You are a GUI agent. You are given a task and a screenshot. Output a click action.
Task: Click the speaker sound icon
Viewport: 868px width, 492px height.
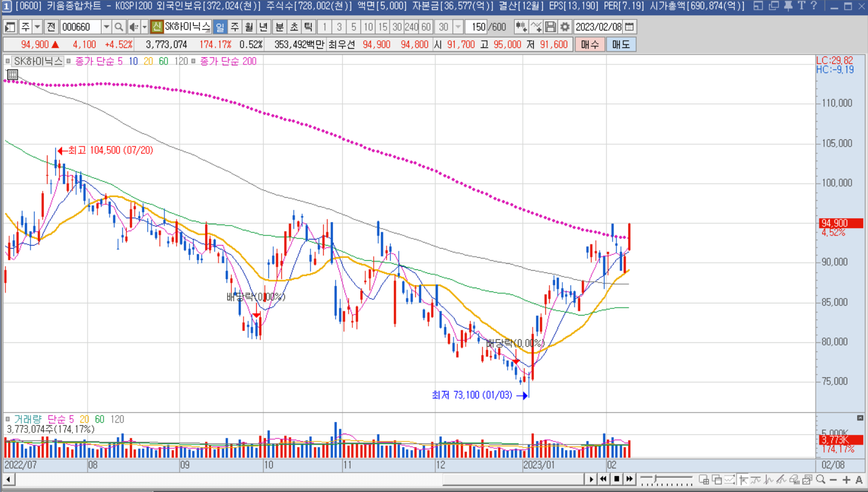(134, 27)
